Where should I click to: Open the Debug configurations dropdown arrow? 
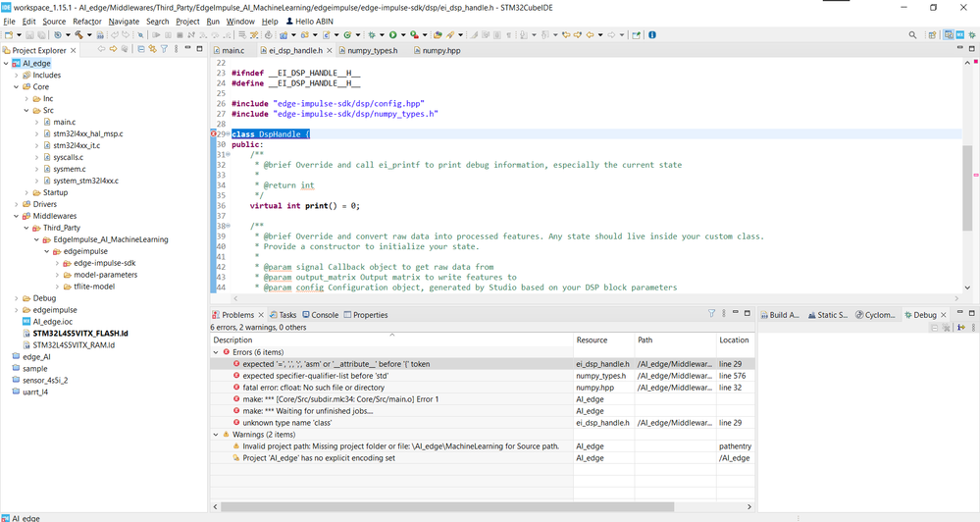coord(382,35)
